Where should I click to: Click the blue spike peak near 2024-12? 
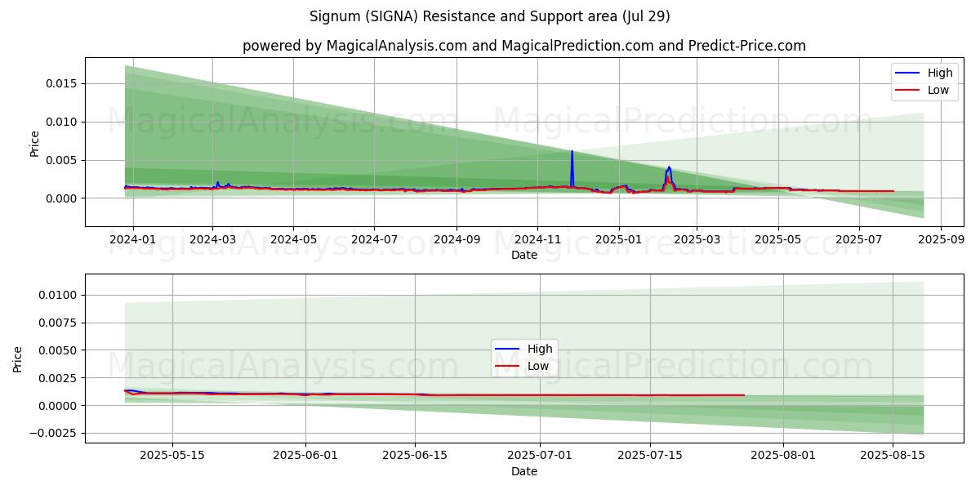tap(572, 151)
